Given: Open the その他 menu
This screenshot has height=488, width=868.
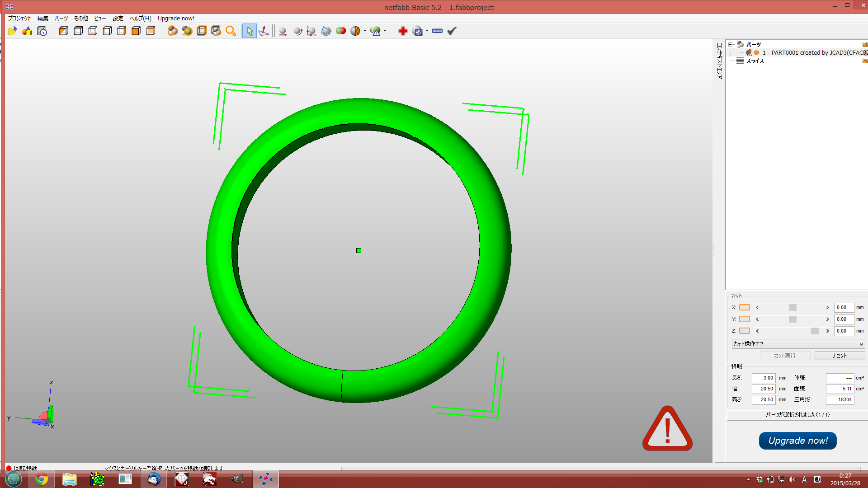Looking at the screenshot, I should pos(81,19).
